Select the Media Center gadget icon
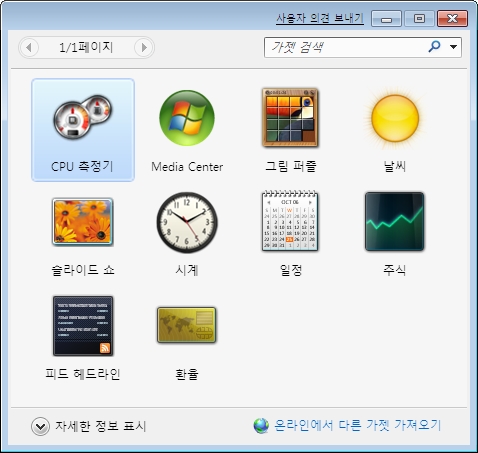This screenshot has width=478, height=453. click(x=187, y=118)
